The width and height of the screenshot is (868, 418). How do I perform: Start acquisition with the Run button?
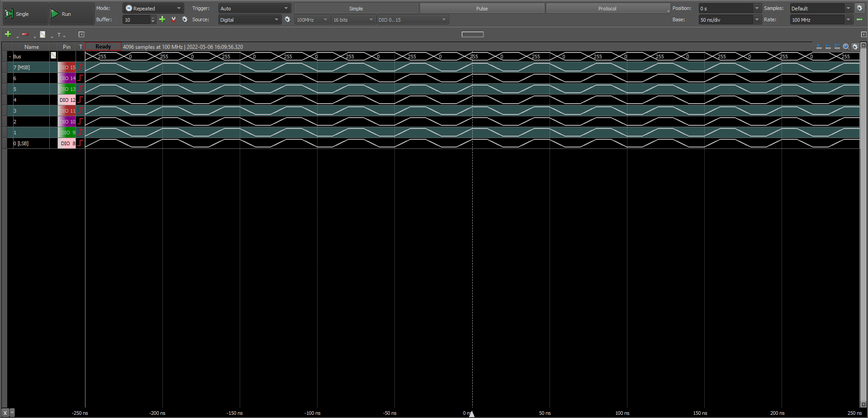tap(71, 14)
